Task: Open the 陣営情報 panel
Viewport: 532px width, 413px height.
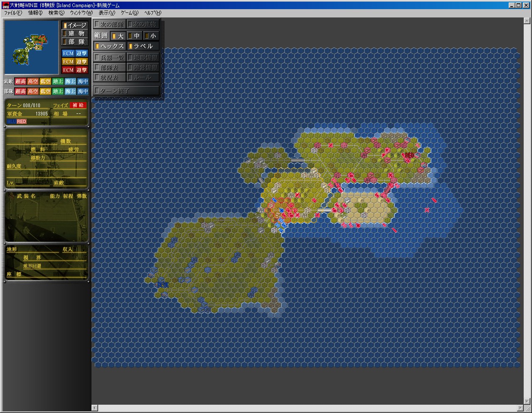Action: (x=143, y=67)
